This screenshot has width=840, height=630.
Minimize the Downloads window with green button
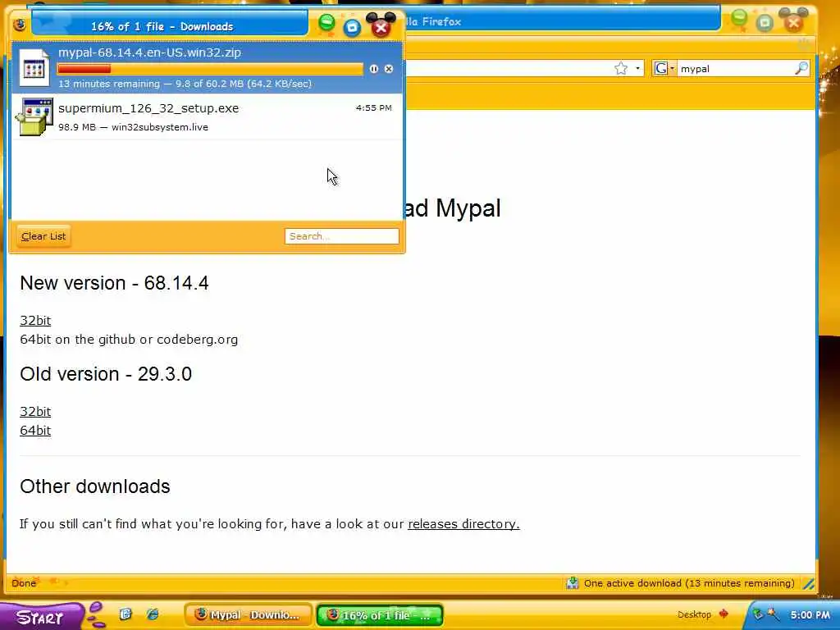tap(326, 22)
